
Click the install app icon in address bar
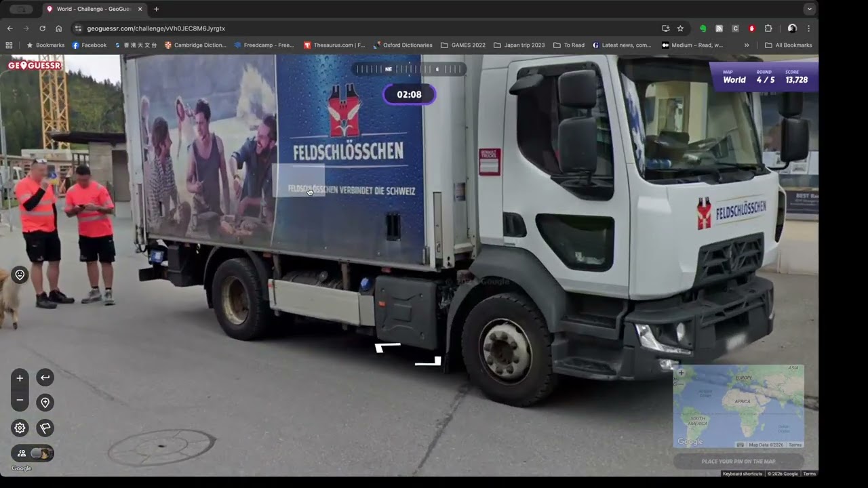pyautogui.click(x=665, y=28)
